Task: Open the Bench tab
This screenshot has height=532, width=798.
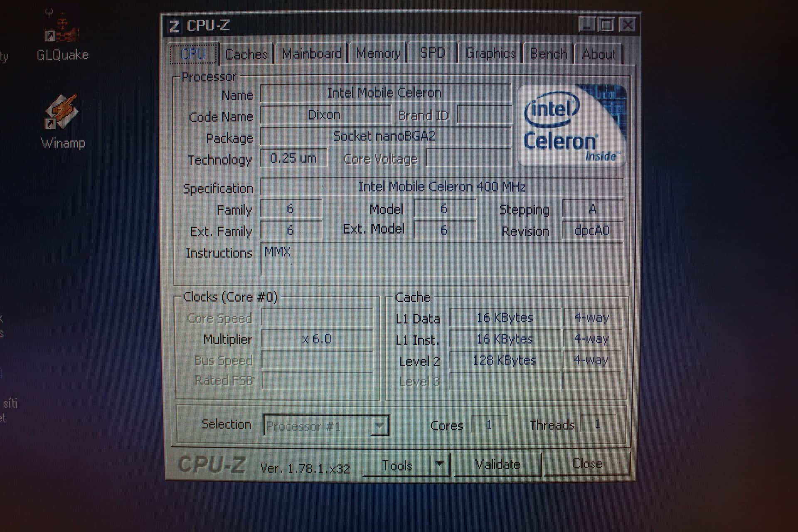Action: [548, 54]
